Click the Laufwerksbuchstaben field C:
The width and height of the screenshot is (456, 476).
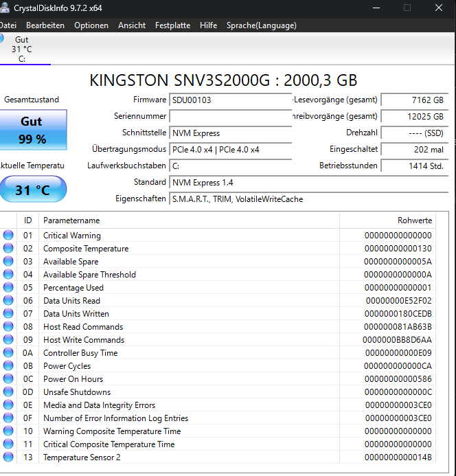230,166
